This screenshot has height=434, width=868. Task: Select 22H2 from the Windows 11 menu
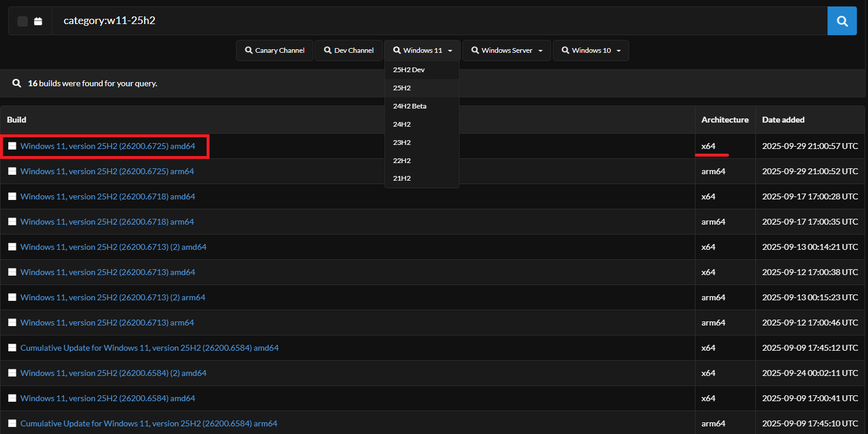click(x=422, y=161)
